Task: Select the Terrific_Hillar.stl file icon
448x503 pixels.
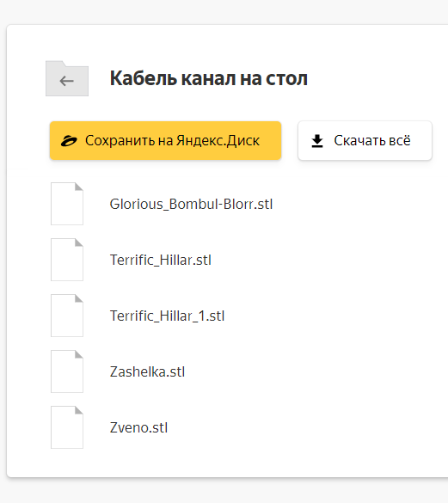Action: [x=67, y=260]
